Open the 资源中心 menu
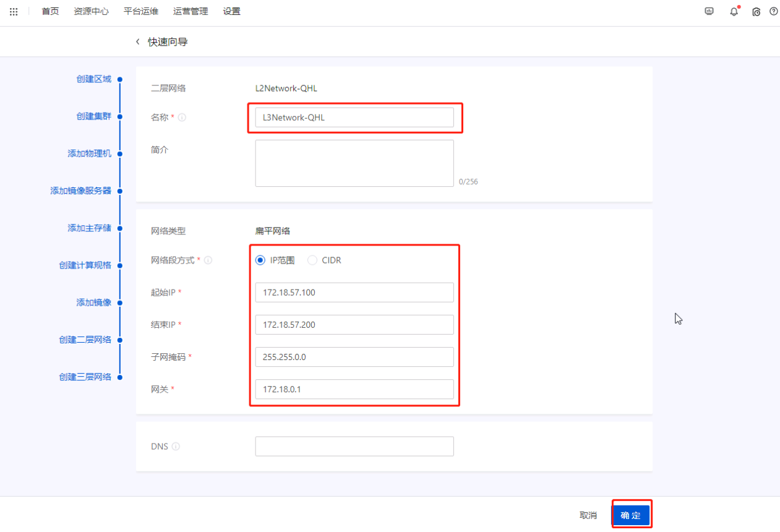Viewport: 780px width, 532px height. click(x=90, y=11)
